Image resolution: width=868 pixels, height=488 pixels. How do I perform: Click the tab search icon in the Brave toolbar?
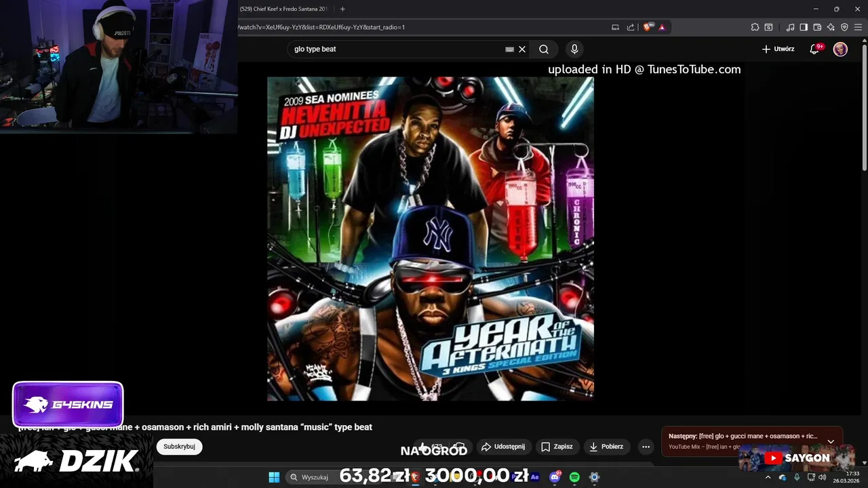click(768, 27)
